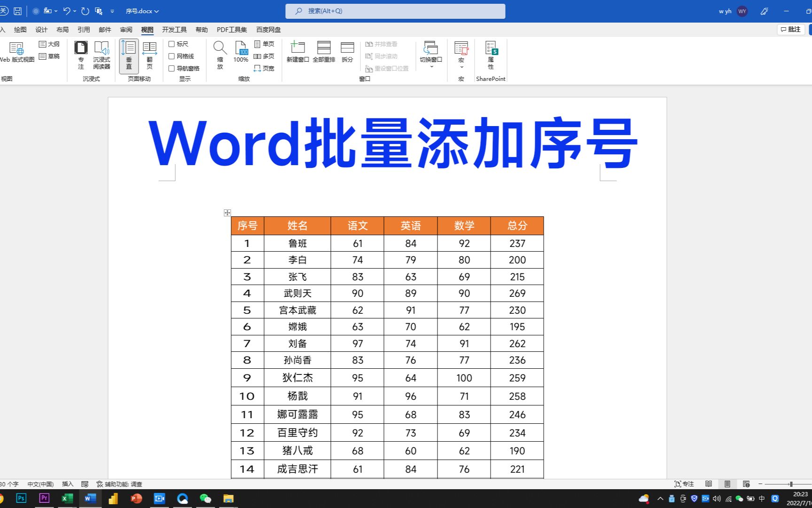Image resolution: width=812 pixels, height=508 pixels.
Task: Set zoom to 100% with ribbon button
Action: pos(241,52)
